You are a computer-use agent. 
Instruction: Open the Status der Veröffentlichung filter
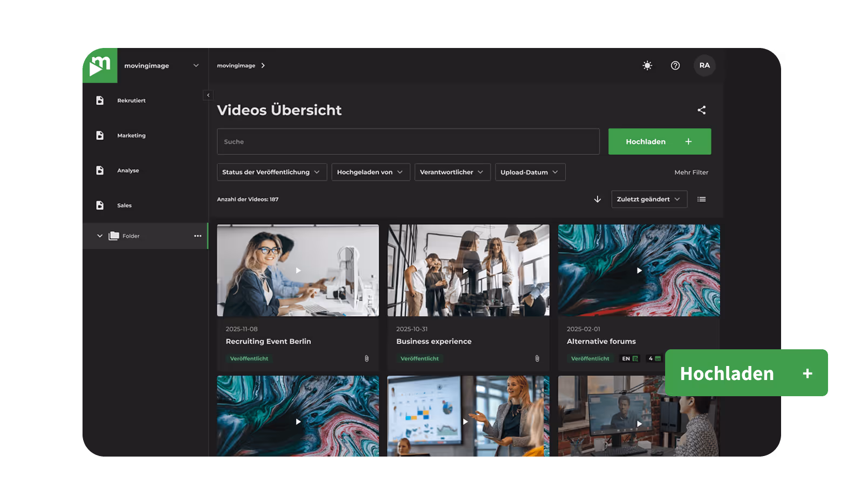click(x=272, y=172)
